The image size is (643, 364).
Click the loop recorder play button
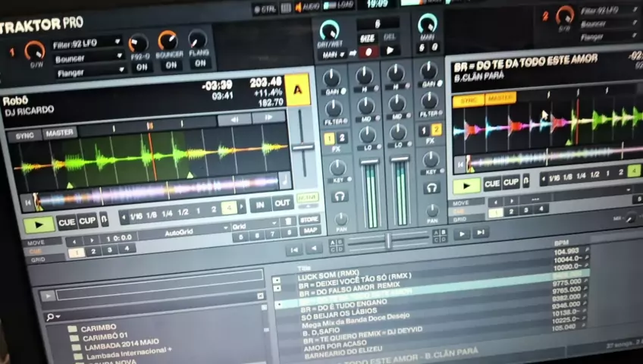(x=390, y=51)
